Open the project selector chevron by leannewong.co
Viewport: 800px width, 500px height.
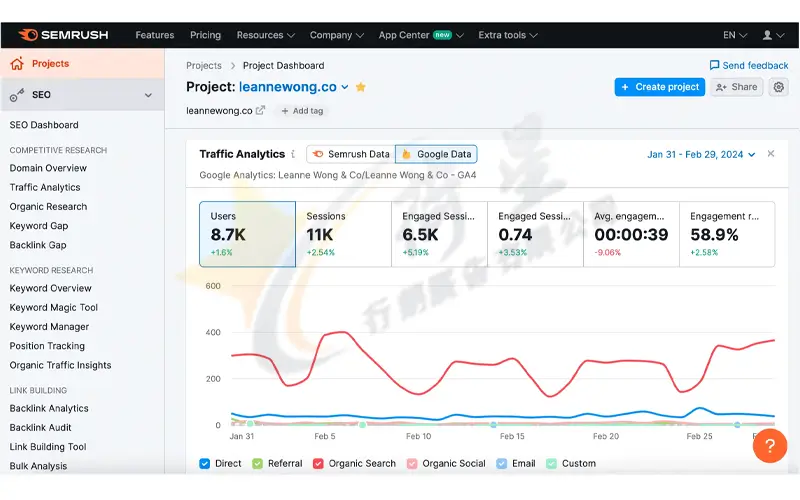pos(345,87)
